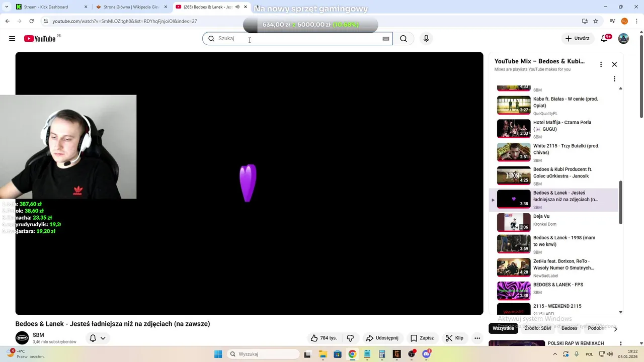Open Calculator from the taskbar
The image size is (644, 362).
[382, 354]
